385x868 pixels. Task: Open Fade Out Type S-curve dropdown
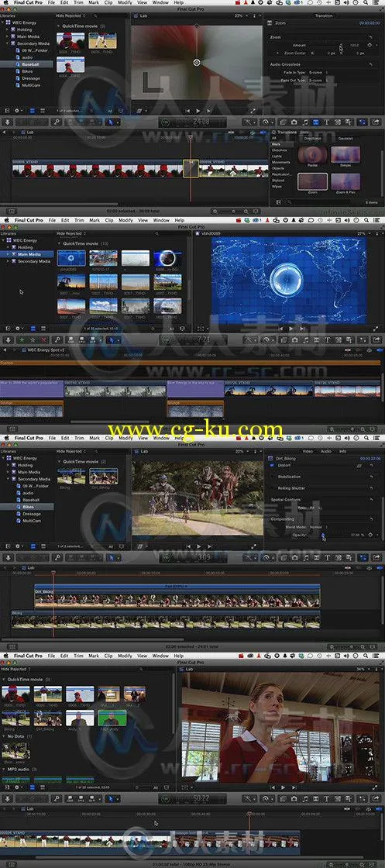tap(318, 81)
